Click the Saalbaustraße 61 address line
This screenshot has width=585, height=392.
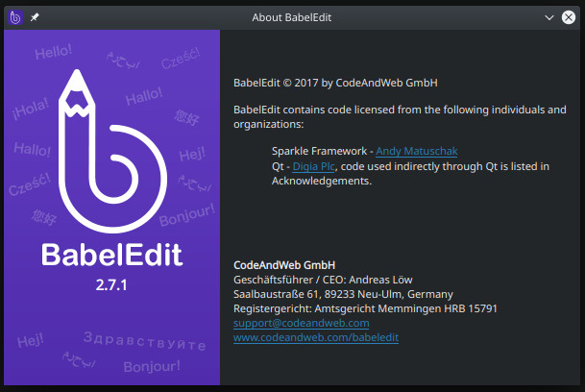tap(343, 294)
